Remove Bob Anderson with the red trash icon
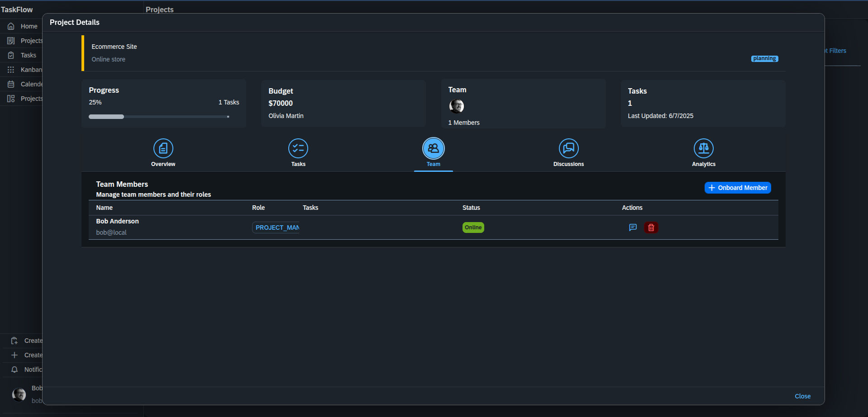 (x=651, y=227)
